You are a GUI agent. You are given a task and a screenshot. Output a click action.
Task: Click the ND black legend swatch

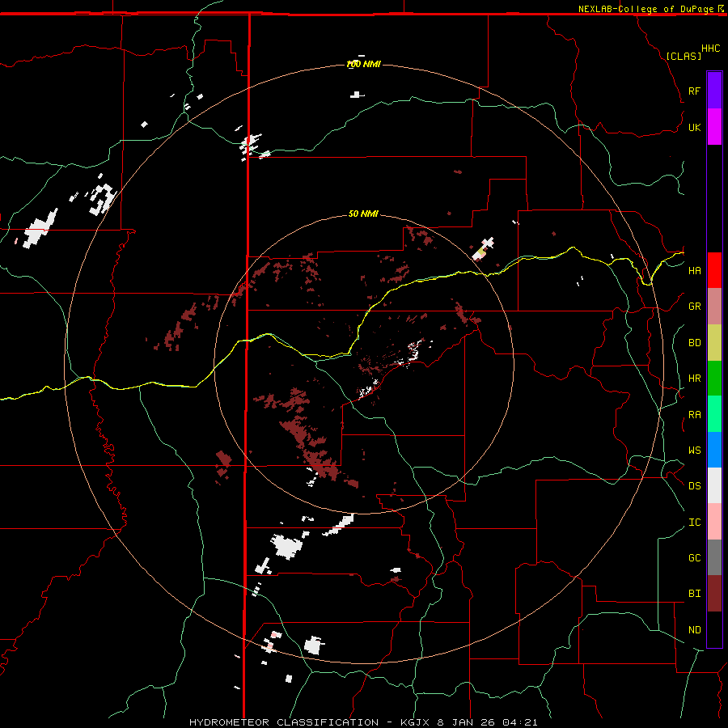[x=714, y=629]
